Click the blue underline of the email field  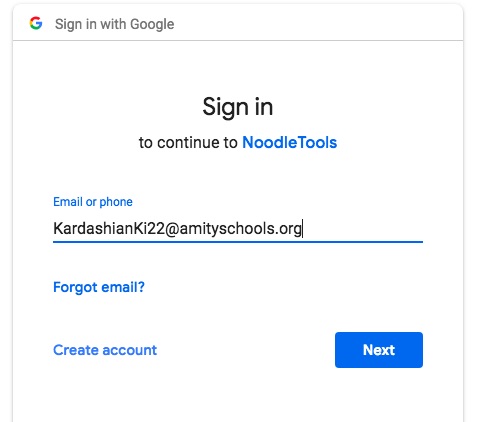[238, 242]
